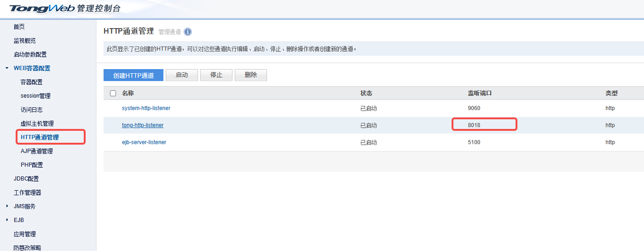Open the system-http-listener link
Viewport: 644px width, 251px height.
[146, 108]
